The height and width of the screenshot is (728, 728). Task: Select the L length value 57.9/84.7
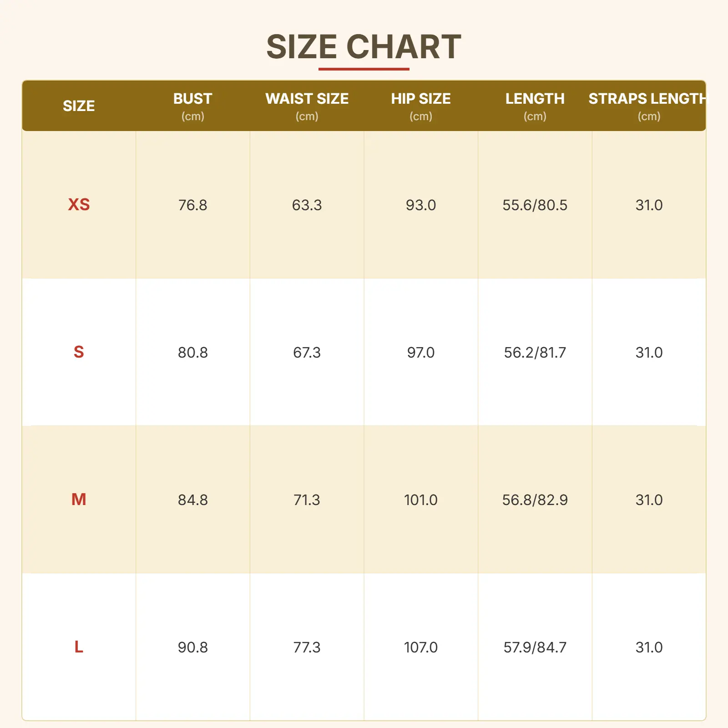(535, 647)
